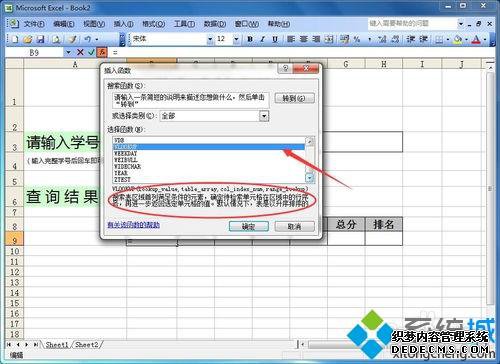The width and height of the screenshot is (500, 364).
Task: Open the Name Box dropdown arrow
Action: 68,52
